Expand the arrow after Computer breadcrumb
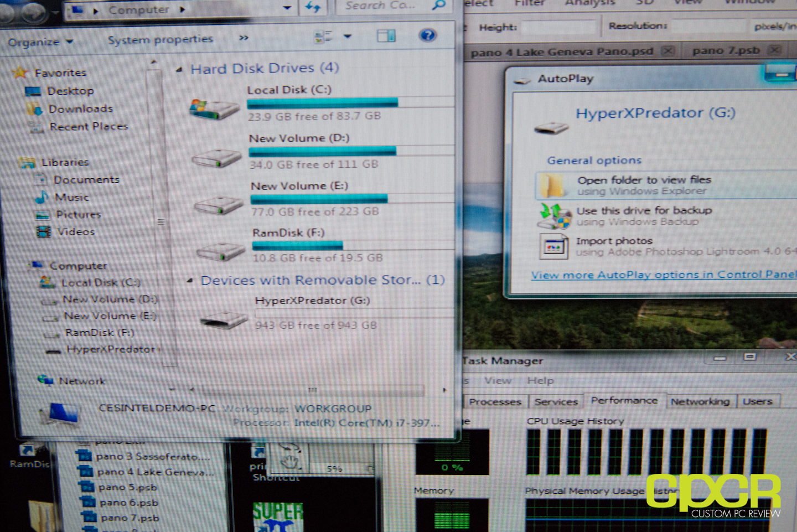 click(182, 9)
